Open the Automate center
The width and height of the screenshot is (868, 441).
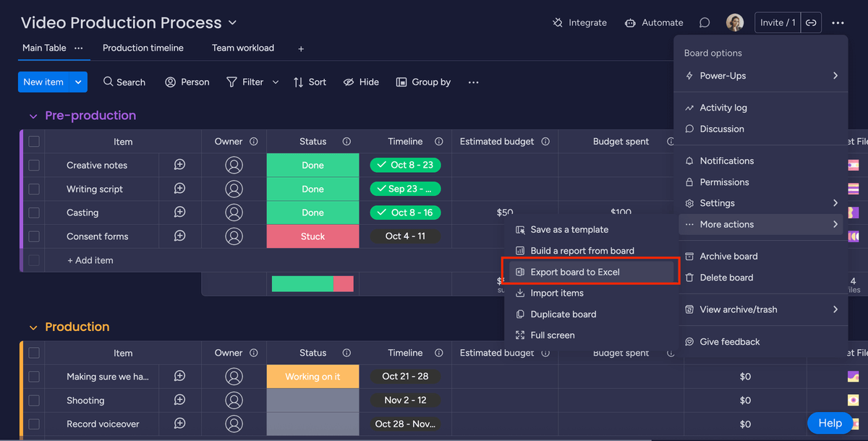click(x=653, y=22)
